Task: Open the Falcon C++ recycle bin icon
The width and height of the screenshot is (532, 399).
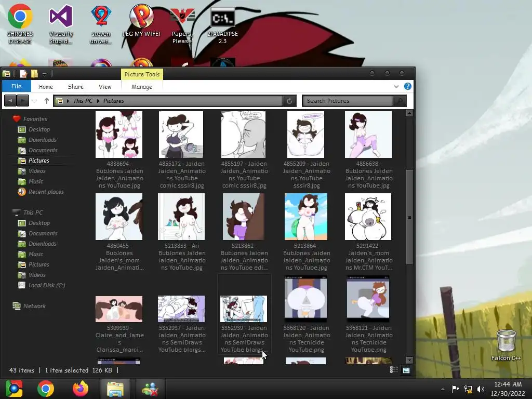Action: click(x=506, y=345)
